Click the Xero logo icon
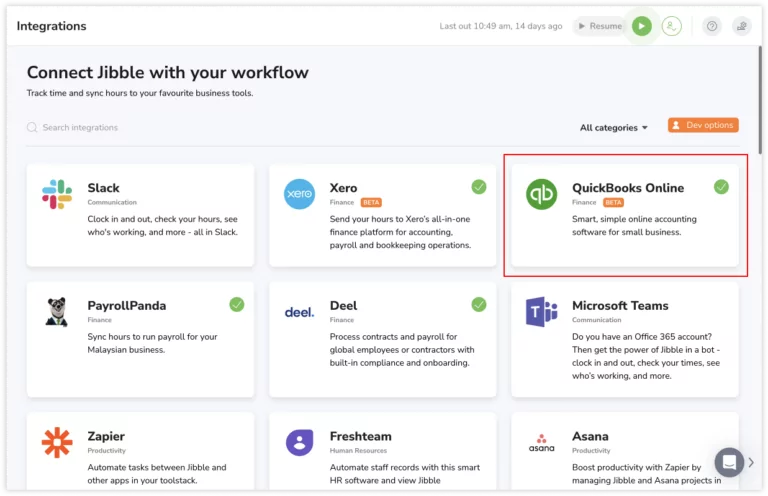 click(299, 194)
